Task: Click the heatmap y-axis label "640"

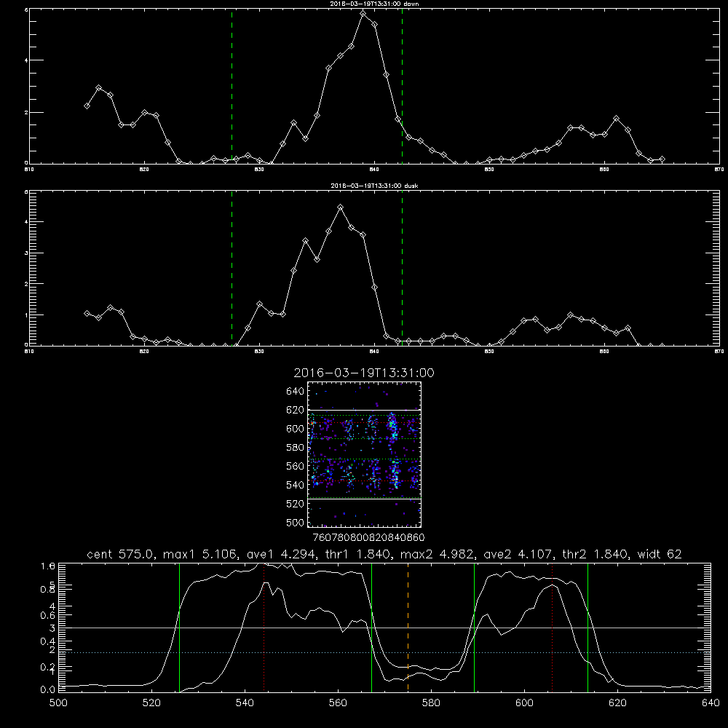Action: coord(295,392)
